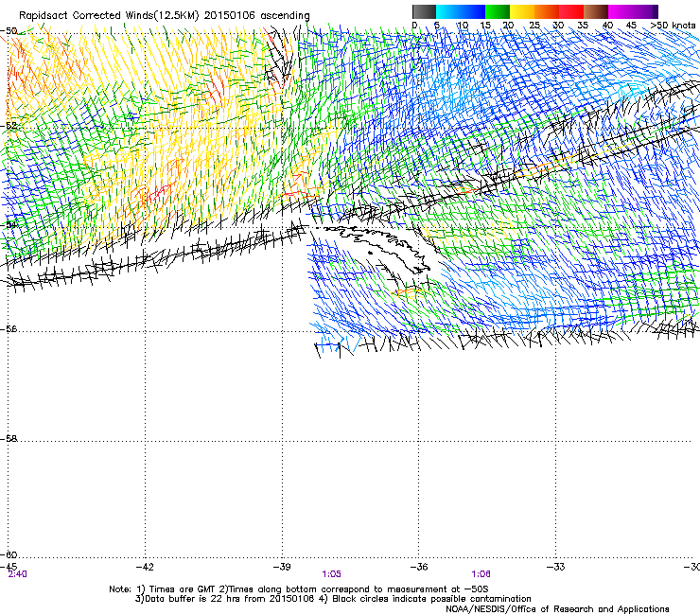Click the brown 35-40 knots color segment

pyautogui.click(x=596, y=11)
